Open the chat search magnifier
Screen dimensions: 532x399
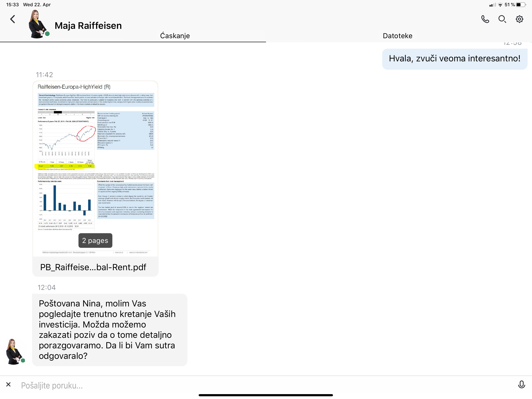click(502, 19)
